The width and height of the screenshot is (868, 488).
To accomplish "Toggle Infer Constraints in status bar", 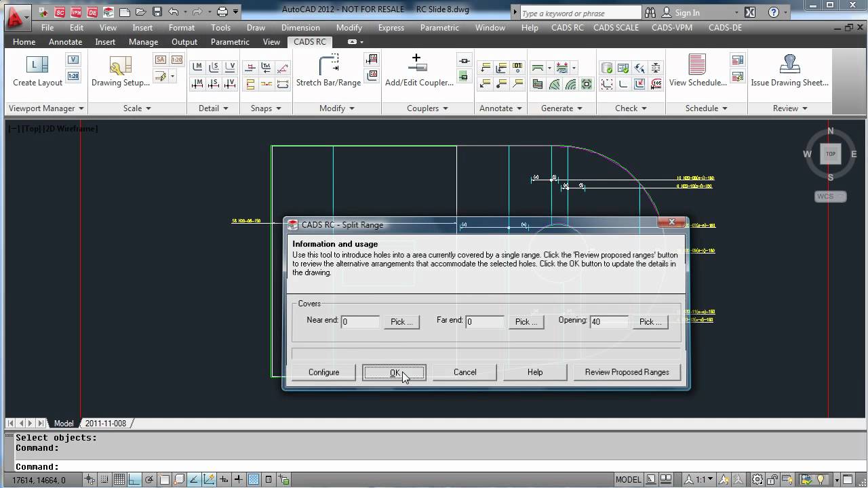I will (x=90, y=480).
